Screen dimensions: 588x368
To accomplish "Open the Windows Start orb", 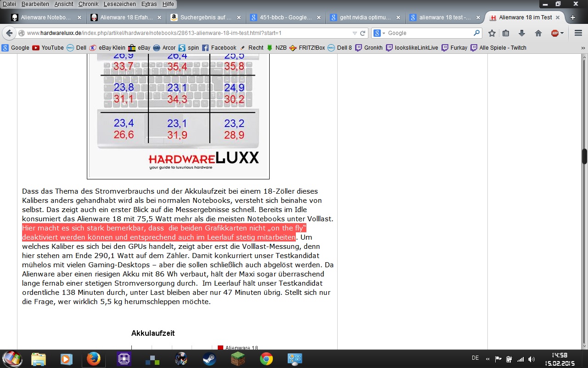I will [x=12, y=359].
